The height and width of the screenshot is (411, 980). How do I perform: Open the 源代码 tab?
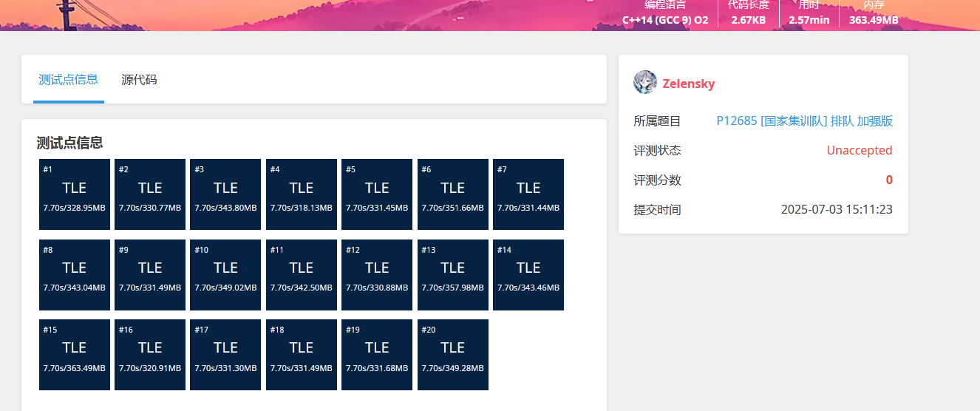139,79
